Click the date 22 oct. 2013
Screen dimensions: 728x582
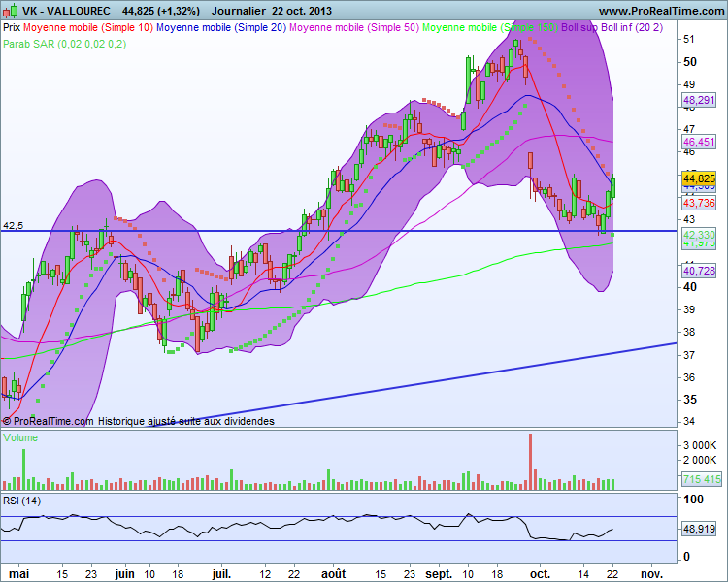(x=302, y=11)
